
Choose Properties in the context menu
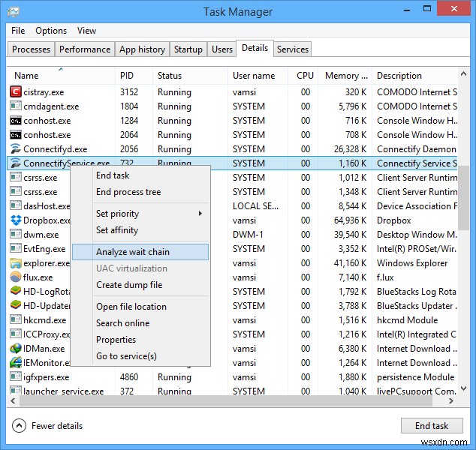(140, 340)
